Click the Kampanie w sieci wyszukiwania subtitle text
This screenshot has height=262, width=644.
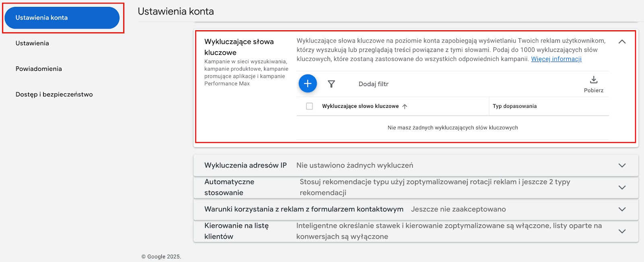(x=246, y=72)
